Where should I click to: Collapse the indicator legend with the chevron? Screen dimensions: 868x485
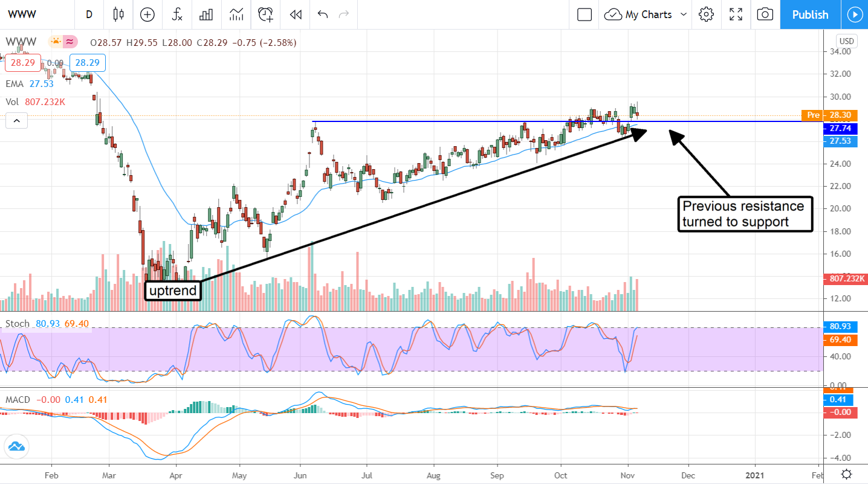click(x=16, y=121)
